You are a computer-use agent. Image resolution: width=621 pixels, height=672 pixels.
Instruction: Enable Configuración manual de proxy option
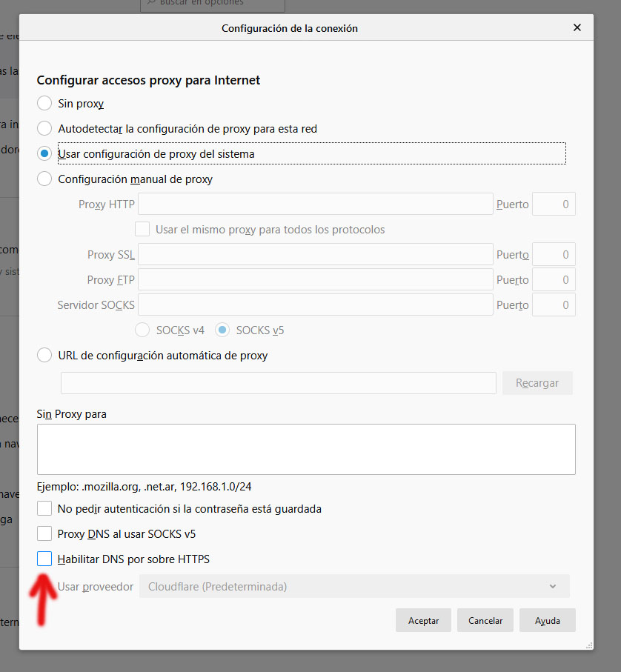point(44,179)
